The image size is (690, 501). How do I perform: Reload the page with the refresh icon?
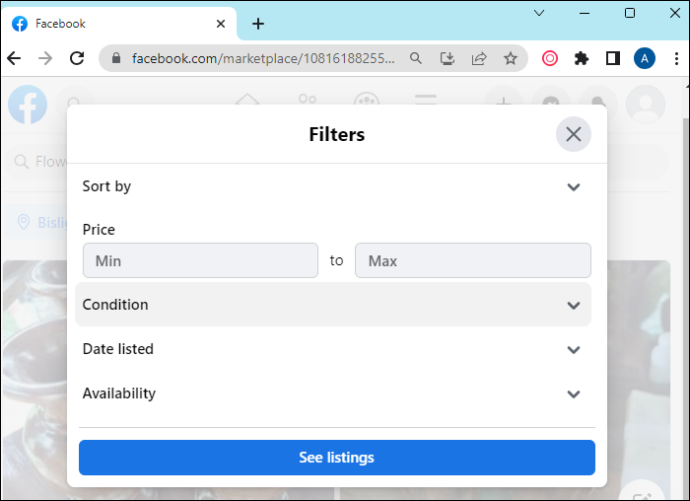pyautogui.click(x=77, y=58)
